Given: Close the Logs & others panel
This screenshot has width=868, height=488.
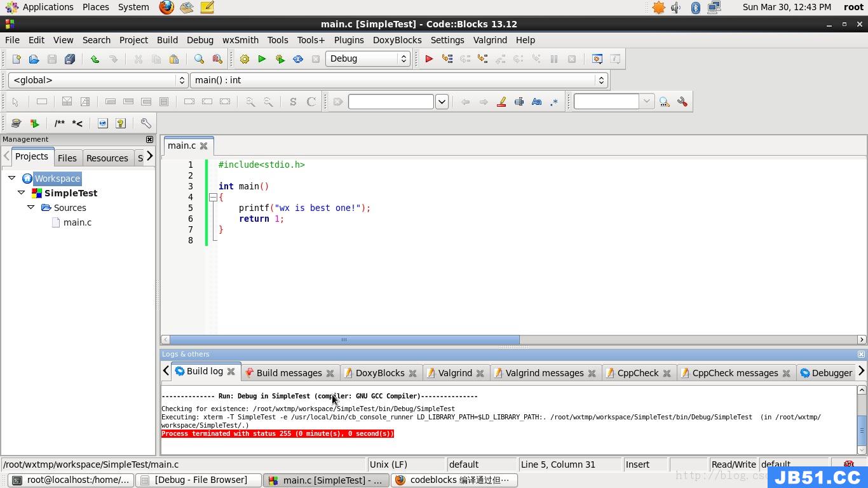Looking at the screenshot, I should tap(861, 354).
